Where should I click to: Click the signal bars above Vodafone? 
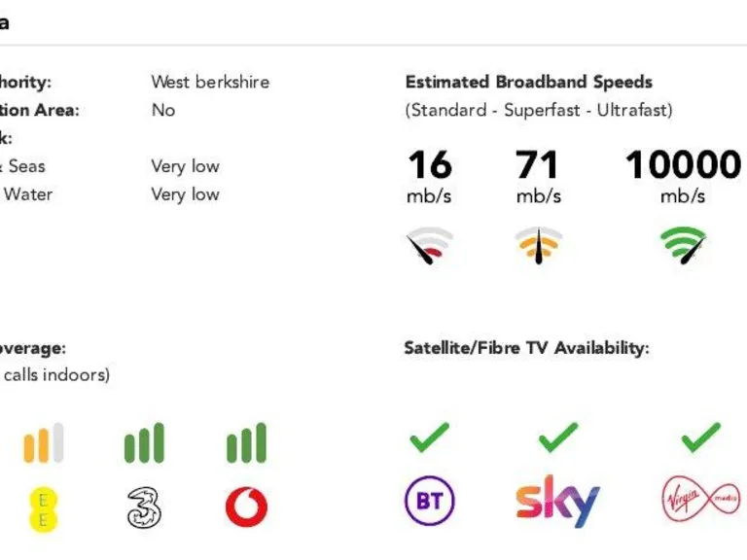point(246,443)
